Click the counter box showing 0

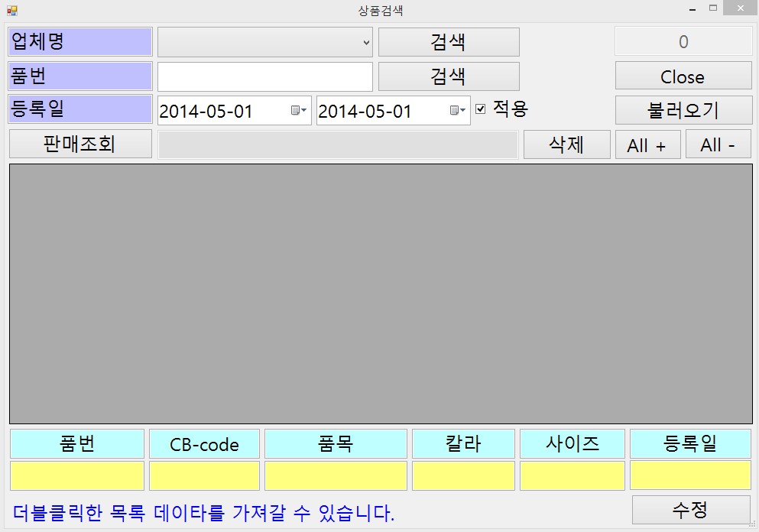pyautogui.click(x=683, y=41)
